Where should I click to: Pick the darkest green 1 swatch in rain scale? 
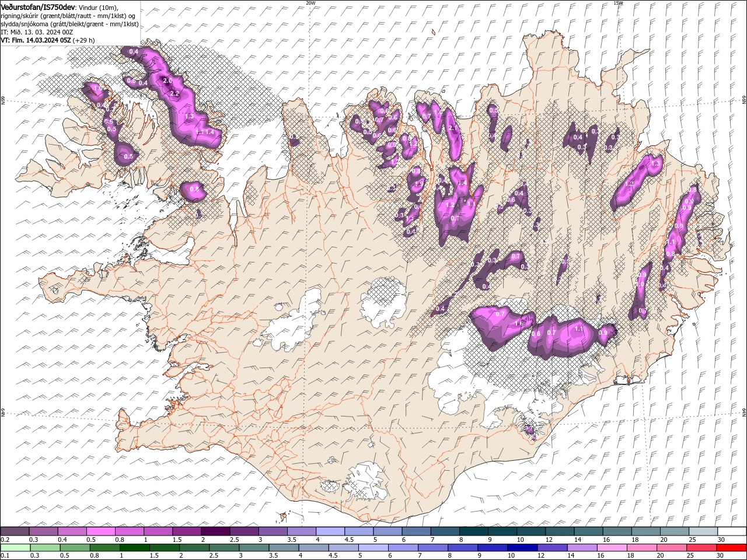(135, 548)
